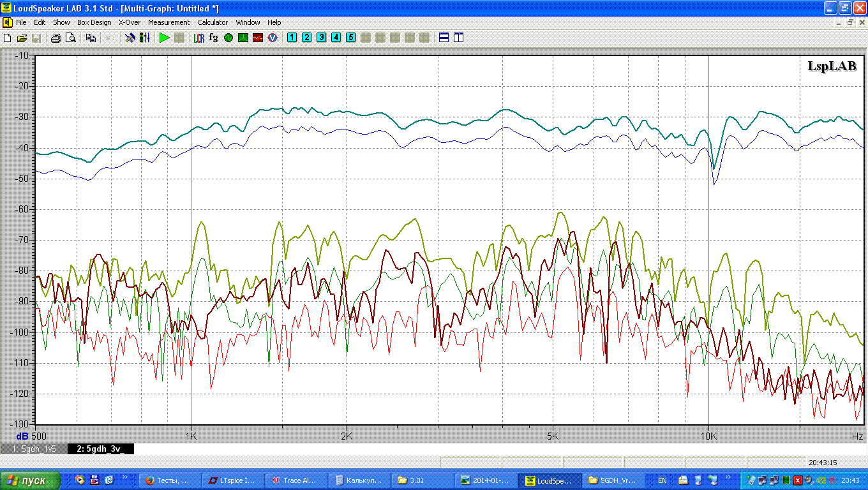Open the Measurement menu
The height and width of the screenshot is (490, 868).
[168, 22]
